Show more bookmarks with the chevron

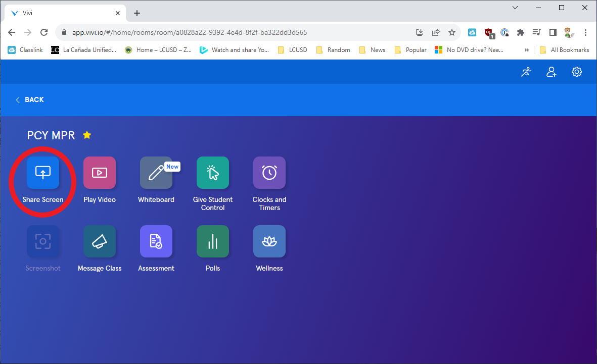527,50
